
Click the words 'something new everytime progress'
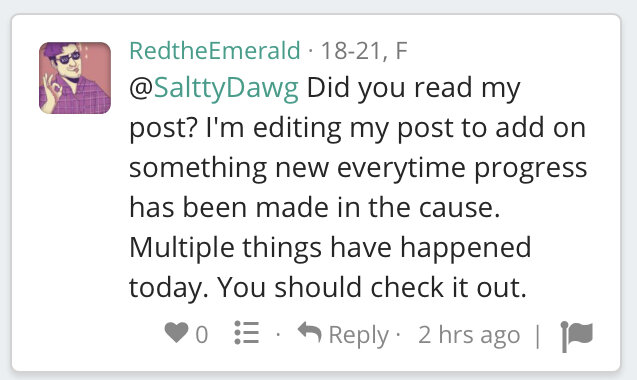[358, 168]
